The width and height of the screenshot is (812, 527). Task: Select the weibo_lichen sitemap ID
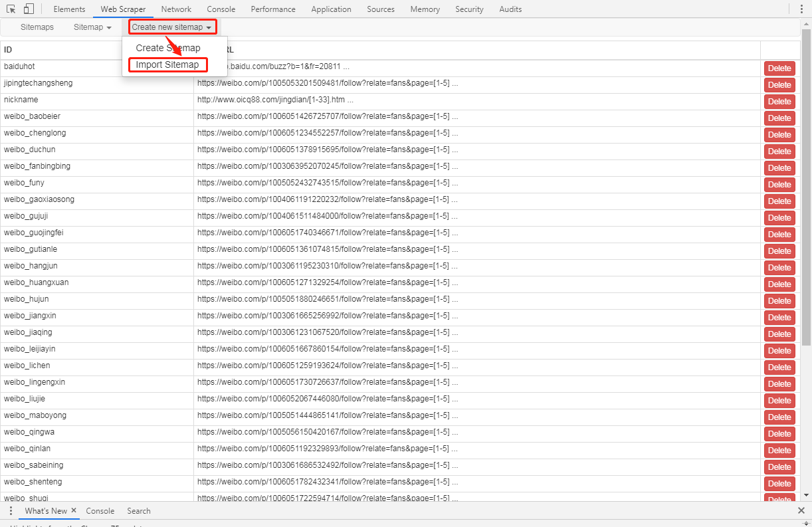27,366
